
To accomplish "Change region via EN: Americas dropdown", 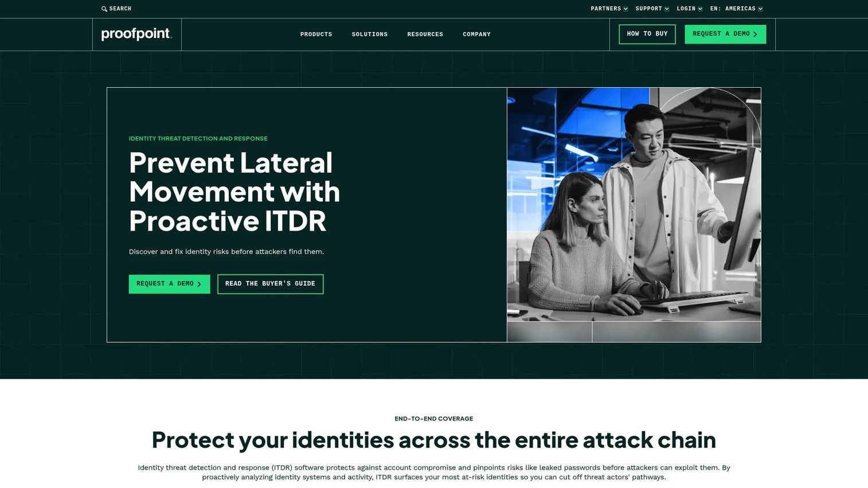I will click(736, 9).
